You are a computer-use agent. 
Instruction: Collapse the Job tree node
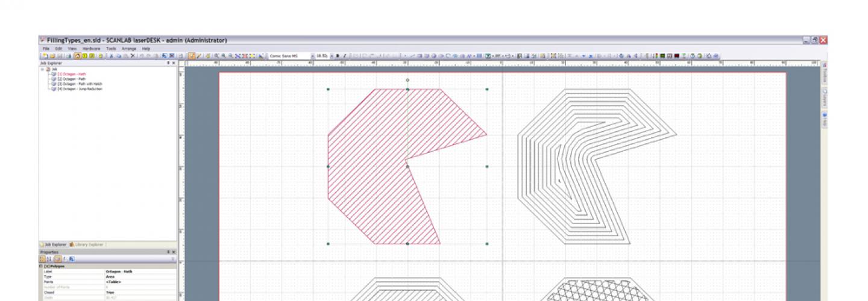(42, 69)
